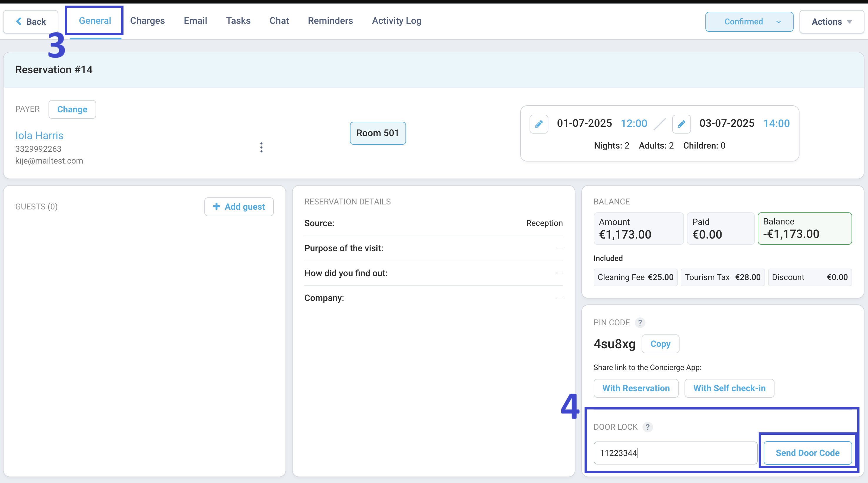This screenshot has height=483, width=868.
Task: Click the plus icon in Add guest
Action: 217,206
